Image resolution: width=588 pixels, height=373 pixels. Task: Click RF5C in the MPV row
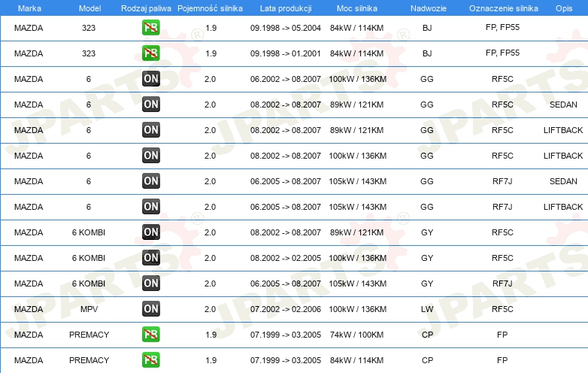click(x=502, y=309)
